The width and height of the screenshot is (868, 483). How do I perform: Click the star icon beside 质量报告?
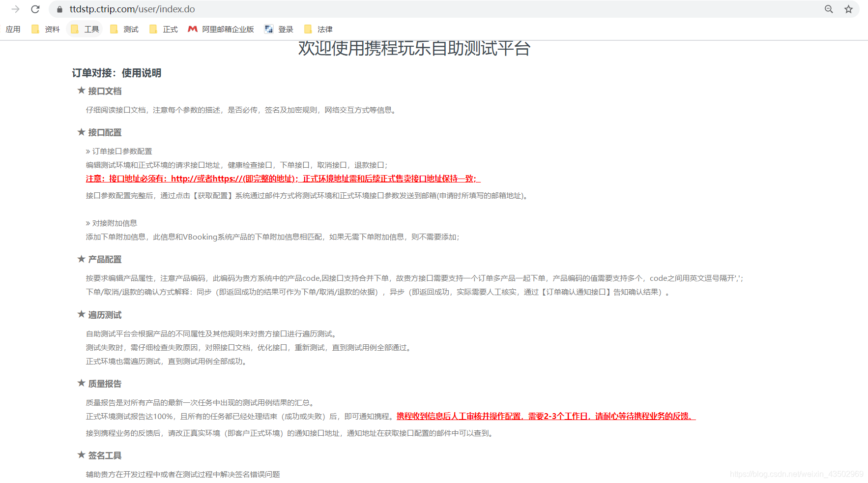(82, 383)
